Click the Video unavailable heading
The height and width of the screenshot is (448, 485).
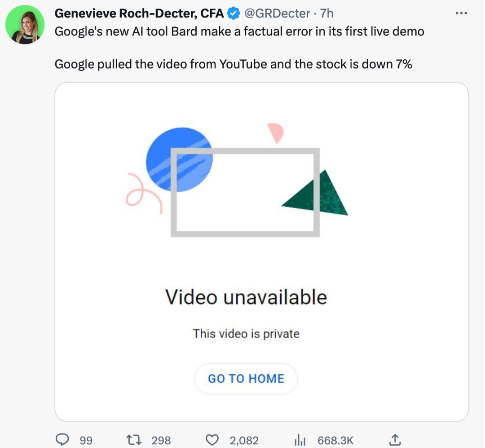click(246, 297)
